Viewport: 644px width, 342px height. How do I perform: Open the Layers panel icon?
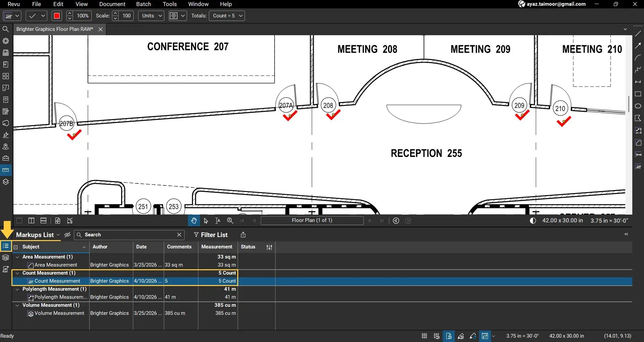6,182
